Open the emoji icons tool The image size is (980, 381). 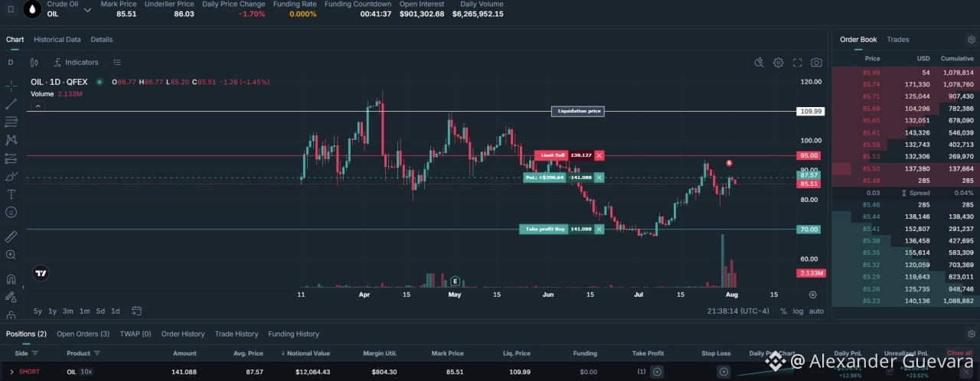11,212
